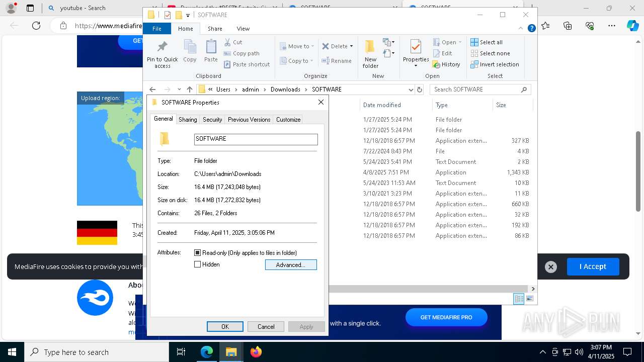Click GET MEDIAFIRE PRO button
Image resolution: width=644 pixels, height=362 pixels.
coord(446,317)
